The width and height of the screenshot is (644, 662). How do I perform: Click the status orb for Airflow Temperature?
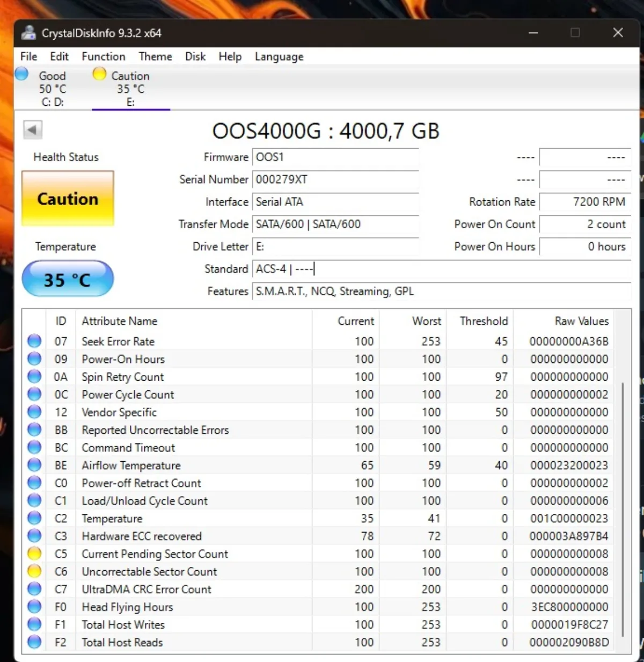(x=34, y=465)
